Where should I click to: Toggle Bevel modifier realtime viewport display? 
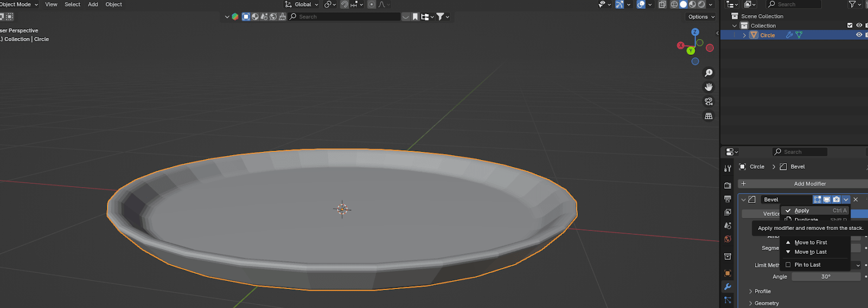point(827,200)
